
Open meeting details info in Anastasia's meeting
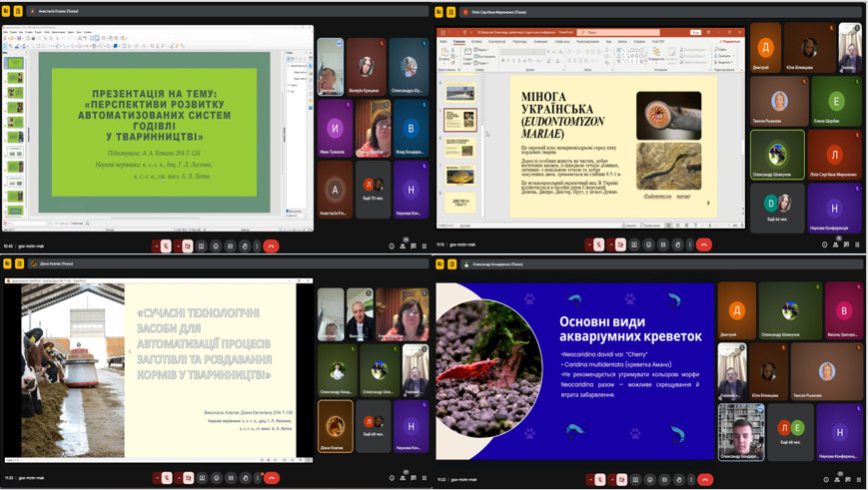click(x=392, y=245)
